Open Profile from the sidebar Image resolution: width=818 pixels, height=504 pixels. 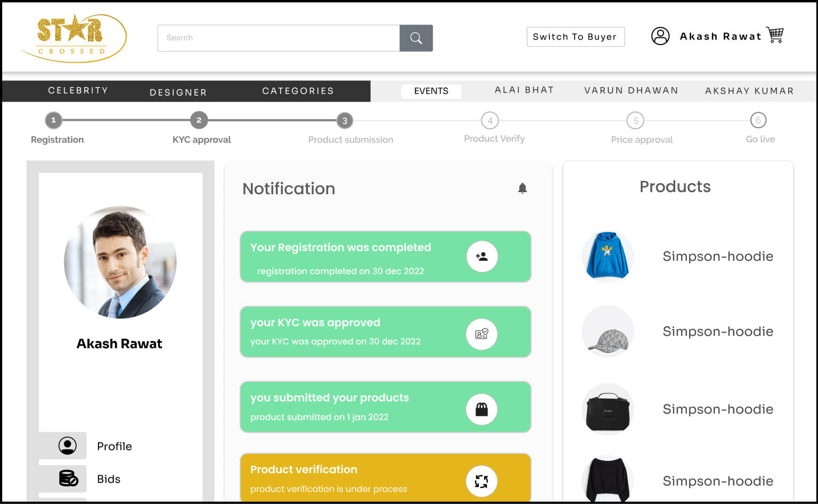point(114,446)
